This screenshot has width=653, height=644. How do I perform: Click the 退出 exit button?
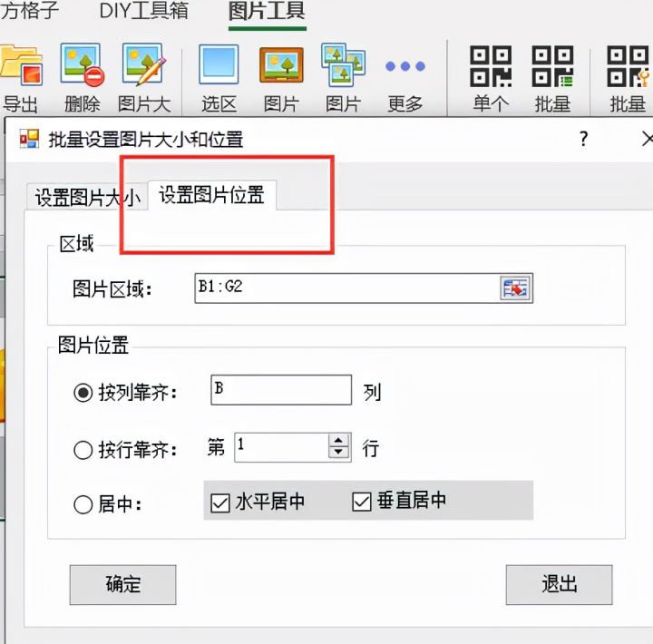[559, 584]
